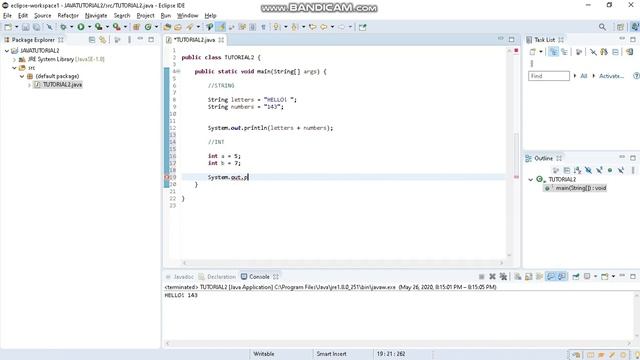Click Remove All Terminated Launches icon
This screenshot has width=640, height=360.
tap(503, 277)
